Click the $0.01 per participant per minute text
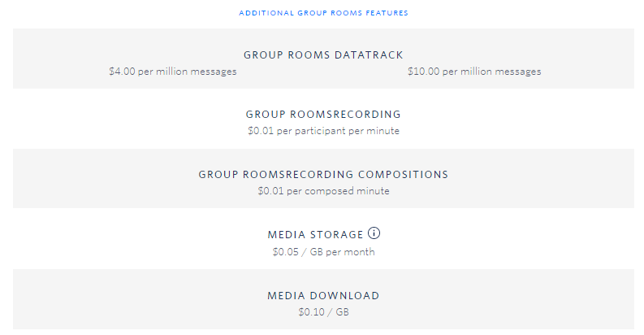 (x=324, y=131)
